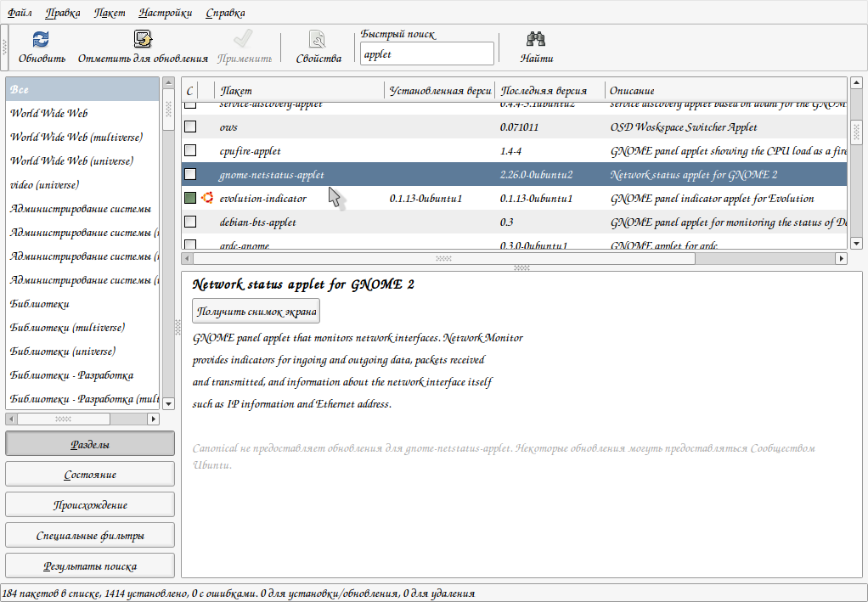The width and height of the screenshot is (868, 602).
Task: Toggle checkbox for ows package
Action: tap(190, 127)
